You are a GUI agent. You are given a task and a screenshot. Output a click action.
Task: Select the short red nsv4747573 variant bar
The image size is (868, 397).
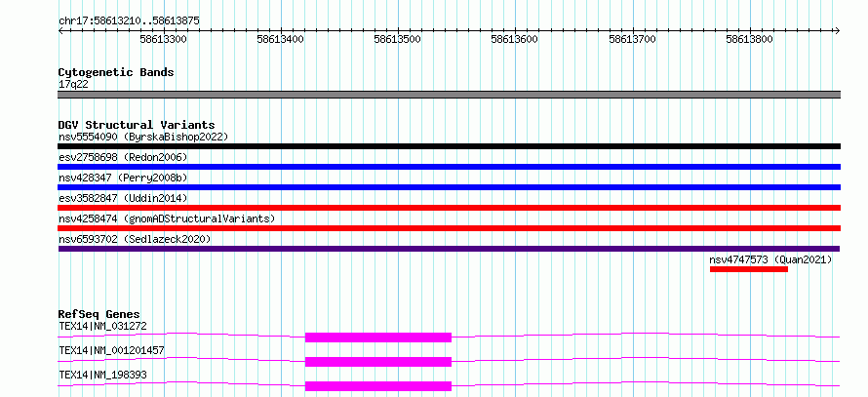point(749,269)
